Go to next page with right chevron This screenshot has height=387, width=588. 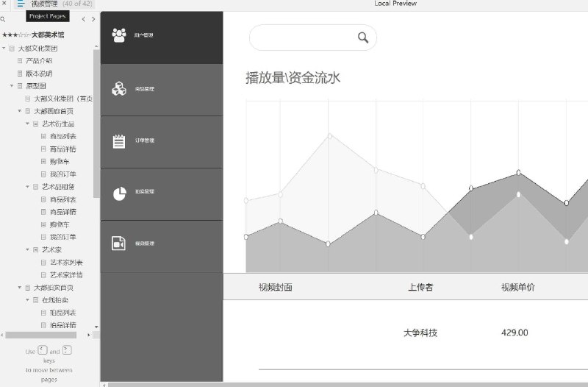(93, 19)
